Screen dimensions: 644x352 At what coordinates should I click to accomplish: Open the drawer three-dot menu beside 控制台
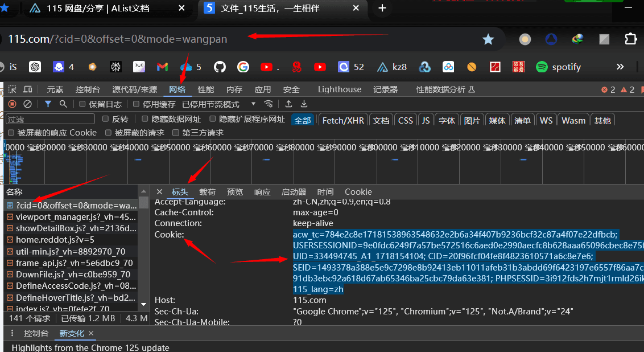pyautogui.click(x=12, y=333)
